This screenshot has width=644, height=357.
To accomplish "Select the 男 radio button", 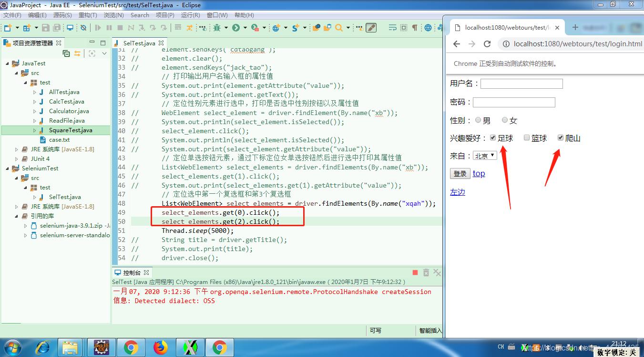I will tap(478, 120).
